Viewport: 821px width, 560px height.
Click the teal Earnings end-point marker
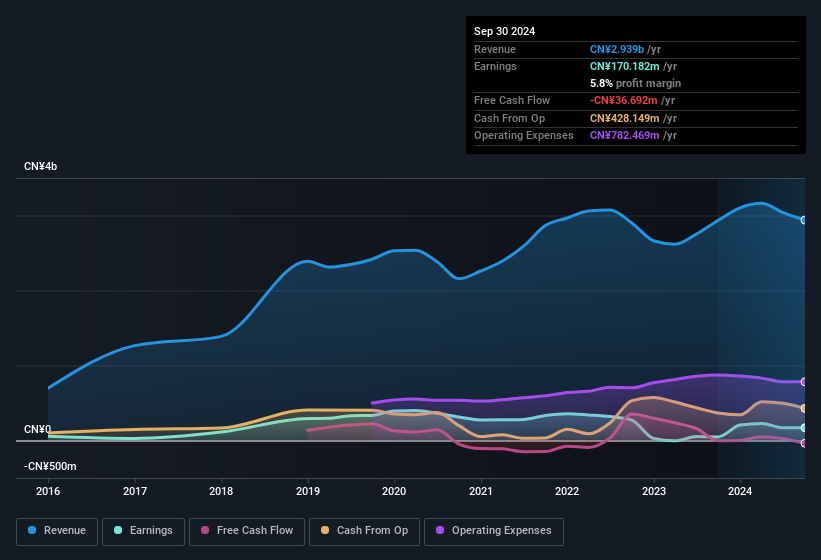(804, 428)
